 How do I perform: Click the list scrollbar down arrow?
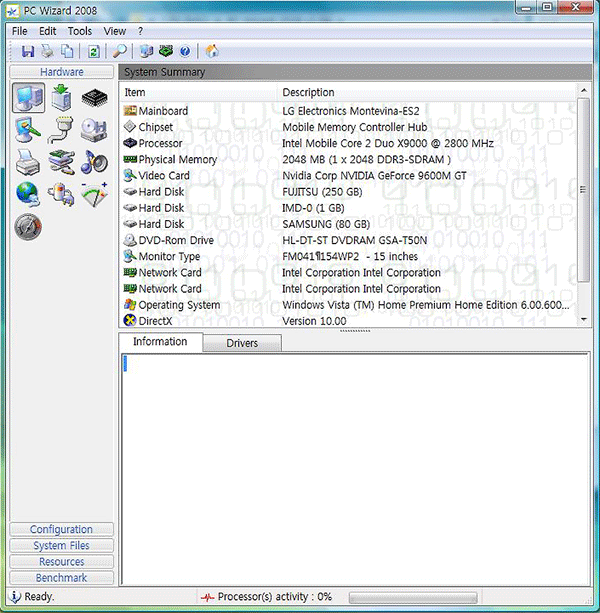point(584,318)
